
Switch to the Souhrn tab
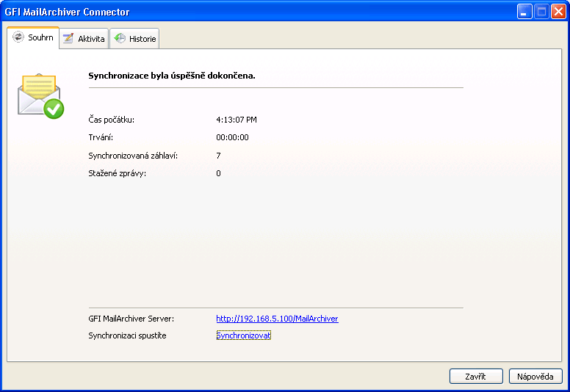tap(33, 37)
